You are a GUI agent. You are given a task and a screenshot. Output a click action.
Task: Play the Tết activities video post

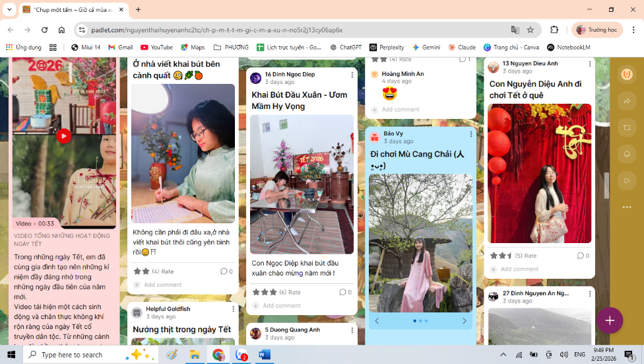[63, 136]
